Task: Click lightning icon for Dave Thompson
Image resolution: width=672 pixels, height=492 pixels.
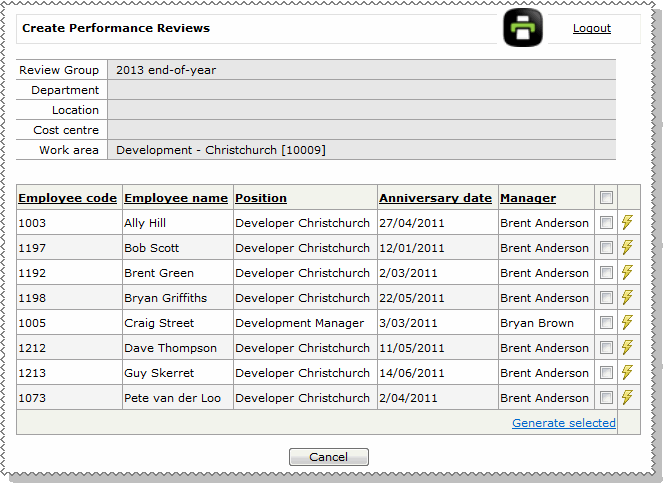Action: (627, 347)
